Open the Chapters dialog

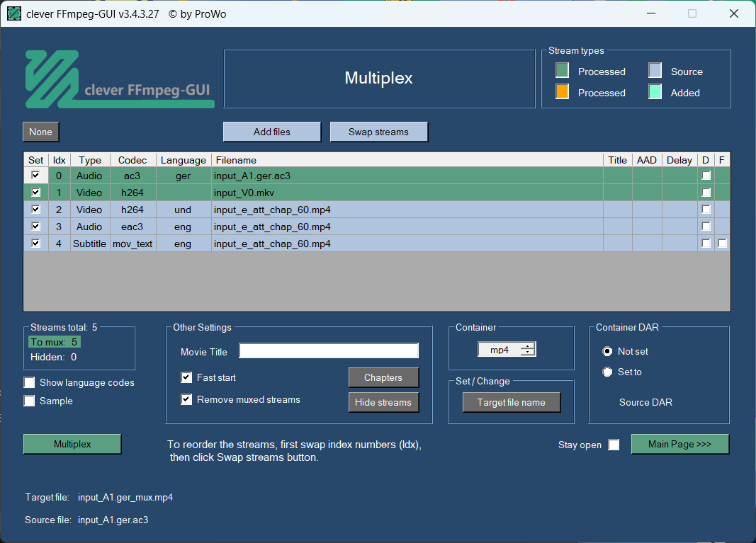tap(383, 377)
